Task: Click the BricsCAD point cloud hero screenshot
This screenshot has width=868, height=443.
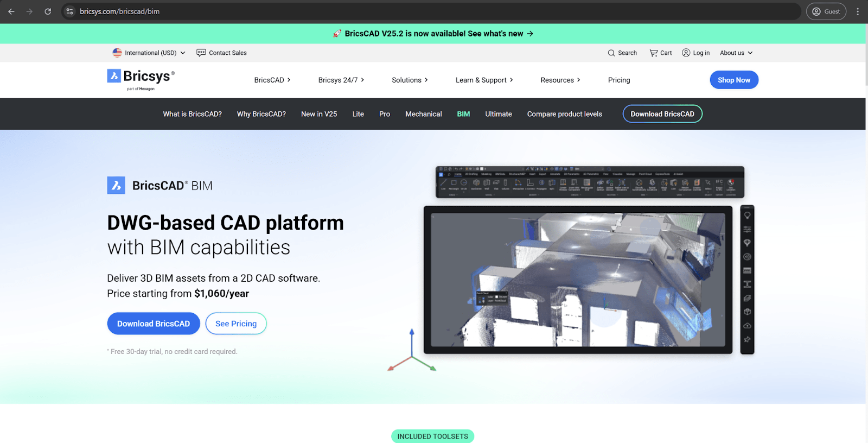Action: tap(578, 280)
